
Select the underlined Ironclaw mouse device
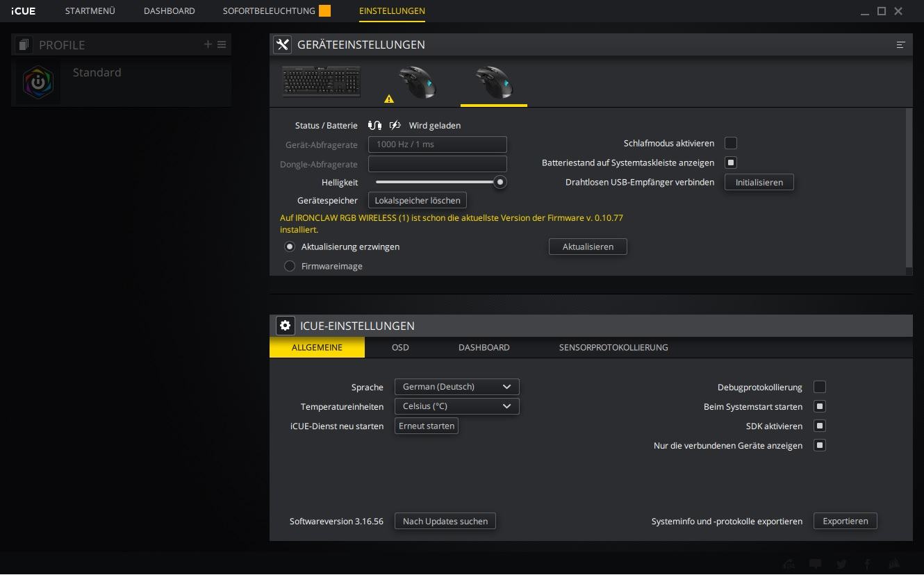494,83
